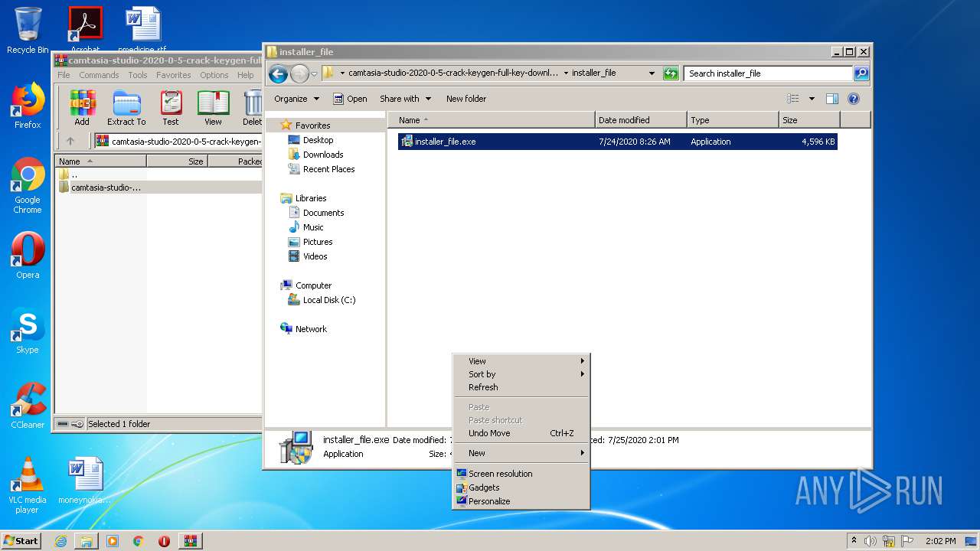Select the installer_file.exe file row

pyautogui.click(x=617, y=142)
